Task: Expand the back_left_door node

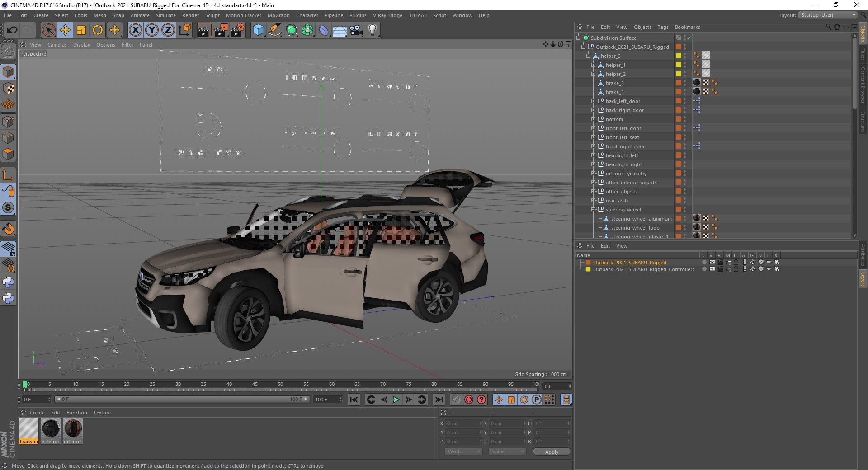Action: click(x=594, y=101)
